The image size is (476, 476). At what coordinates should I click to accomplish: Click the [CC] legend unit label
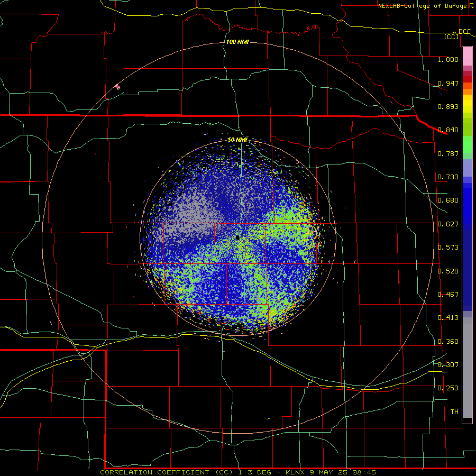[452, 36]
